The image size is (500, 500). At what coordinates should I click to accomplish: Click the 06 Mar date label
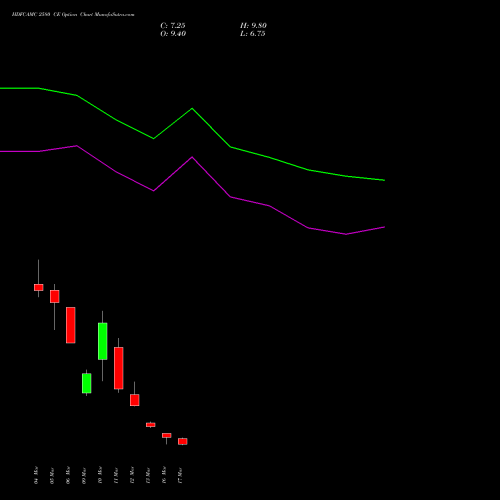(x=68, y=475)
